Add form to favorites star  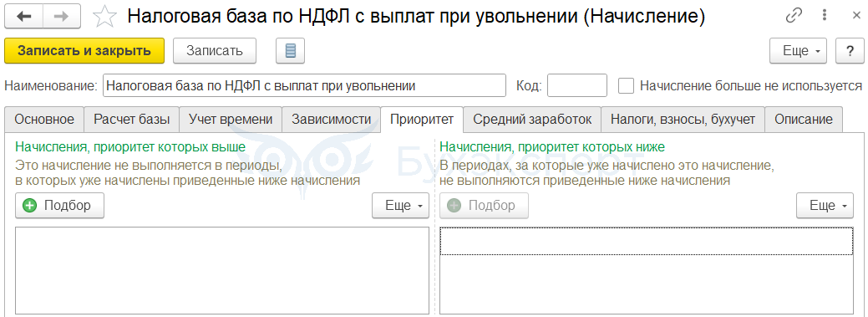104,18
